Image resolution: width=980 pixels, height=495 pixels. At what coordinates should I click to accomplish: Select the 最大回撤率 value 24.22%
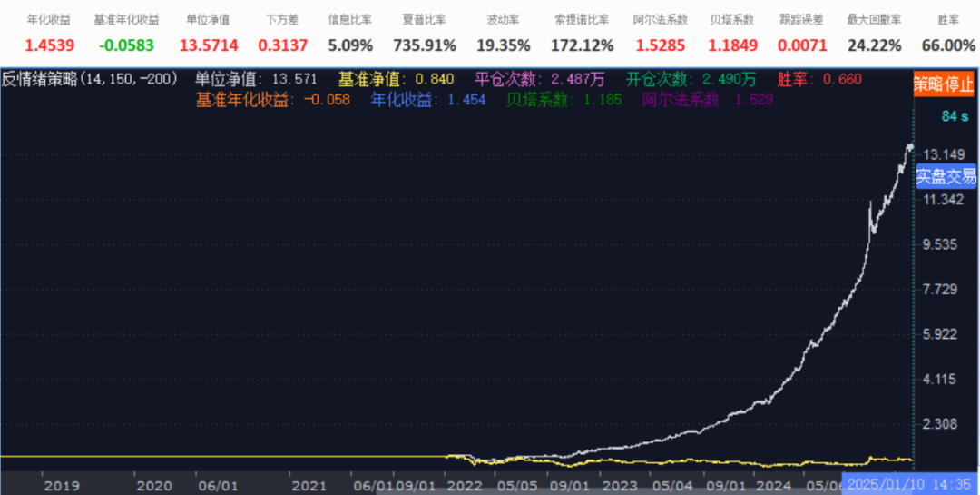pos(875,45)
